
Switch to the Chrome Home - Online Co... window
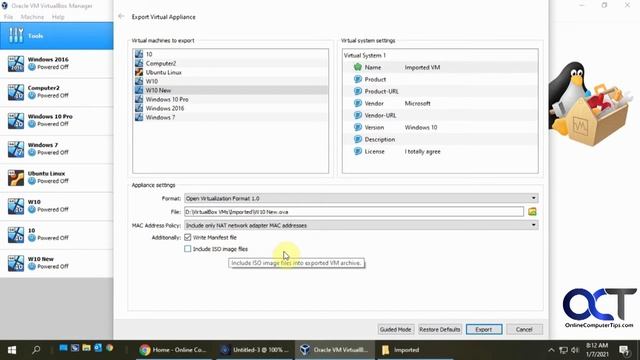[x=173, y=350]
